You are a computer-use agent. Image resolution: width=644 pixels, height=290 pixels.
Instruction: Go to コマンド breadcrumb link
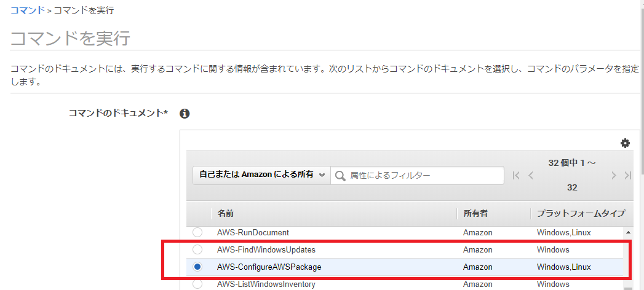coord(27,10)
